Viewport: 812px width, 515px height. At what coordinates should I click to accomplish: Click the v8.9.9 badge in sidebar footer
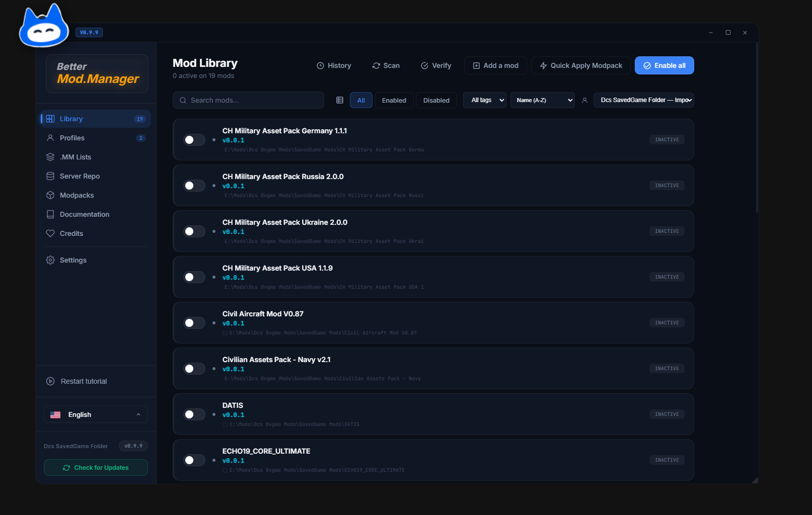coord(133,446)
